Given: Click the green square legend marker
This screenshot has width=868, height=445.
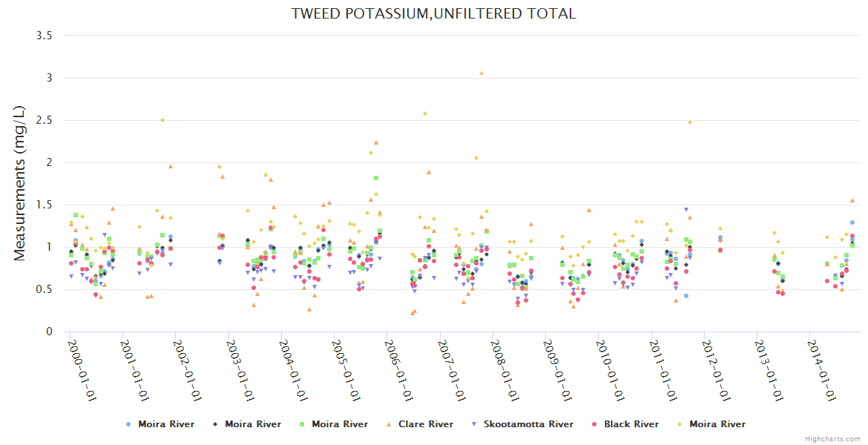Looking at the screenshot, I should 302,424.
